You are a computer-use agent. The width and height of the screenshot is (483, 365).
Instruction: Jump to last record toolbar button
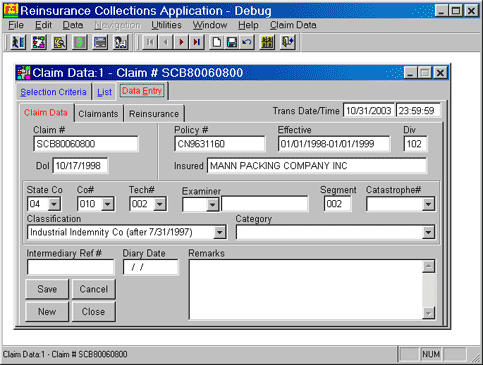click(197, 42)
